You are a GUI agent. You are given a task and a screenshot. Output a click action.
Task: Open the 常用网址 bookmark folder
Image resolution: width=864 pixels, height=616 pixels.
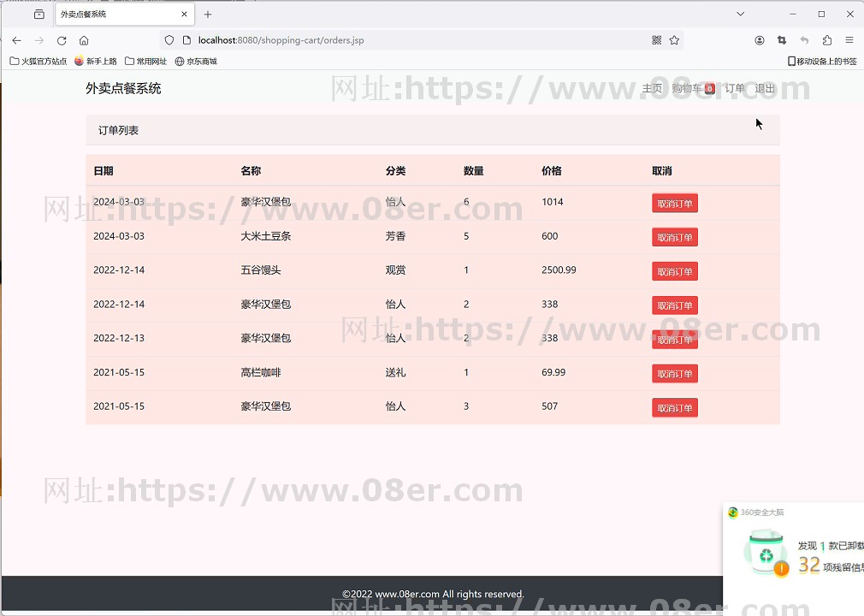click(x=146, y=61)
